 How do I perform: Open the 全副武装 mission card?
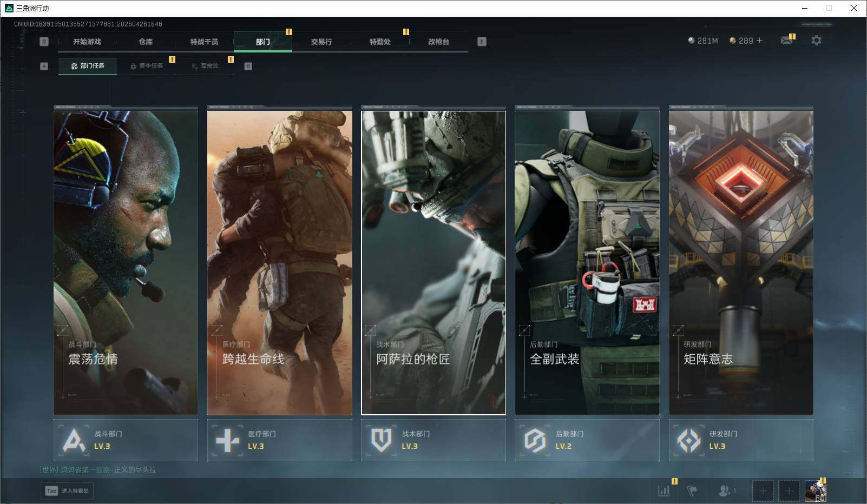(x=587, y=262)
